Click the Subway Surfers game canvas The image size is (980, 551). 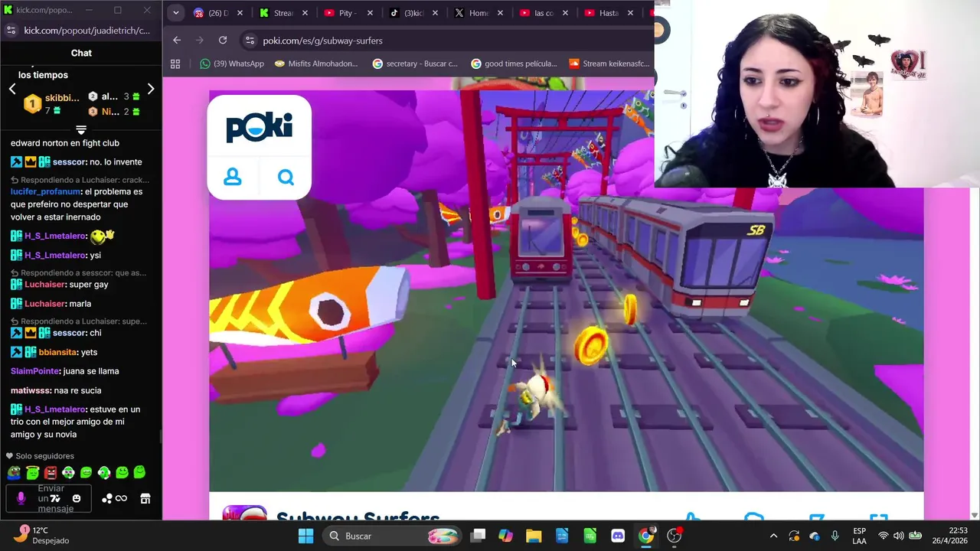click(x=567, y=291)
